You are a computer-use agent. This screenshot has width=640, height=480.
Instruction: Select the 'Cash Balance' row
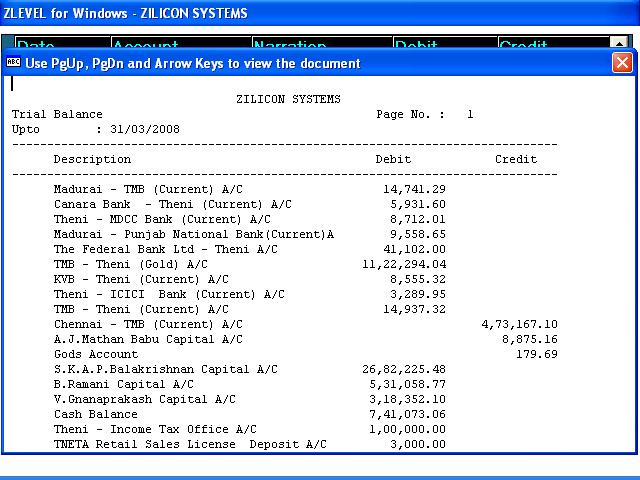(96, 414)
